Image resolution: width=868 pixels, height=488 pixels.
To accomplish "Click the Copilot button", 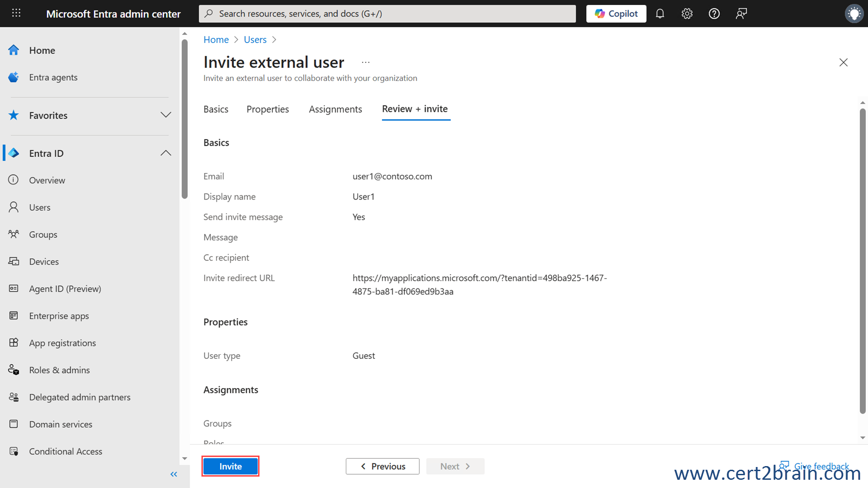I will point(616,14).
